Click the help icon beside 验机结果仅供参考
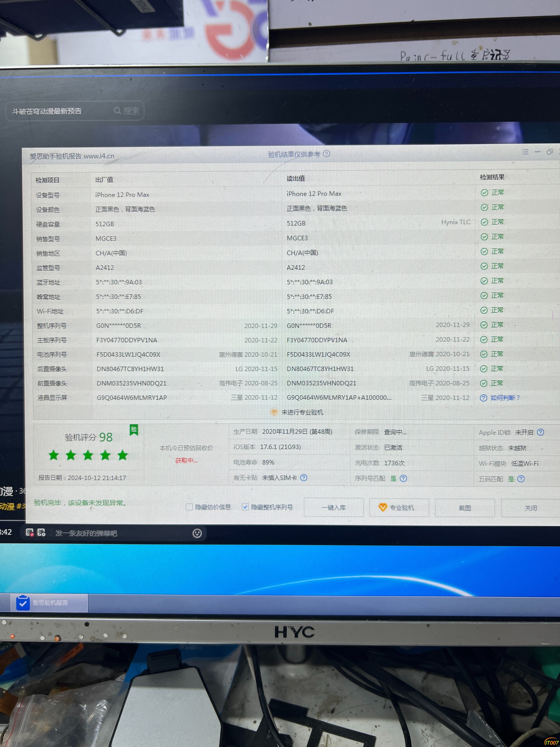This screenshot has height=747, width=560. [x=326, y=154]
